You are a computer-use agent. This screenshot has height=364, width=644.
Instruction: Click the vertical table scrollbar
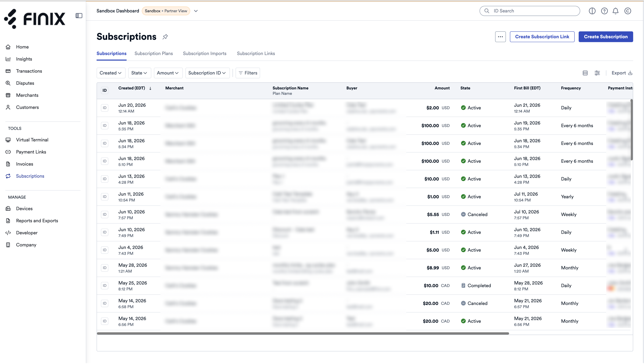click(631, 130)
